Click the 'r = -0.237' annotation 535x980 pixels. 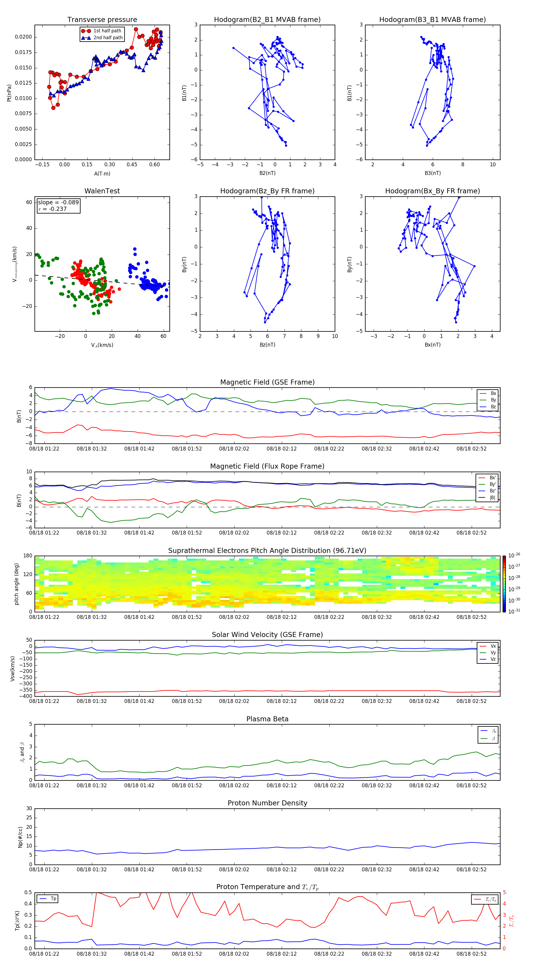[53, 209]
